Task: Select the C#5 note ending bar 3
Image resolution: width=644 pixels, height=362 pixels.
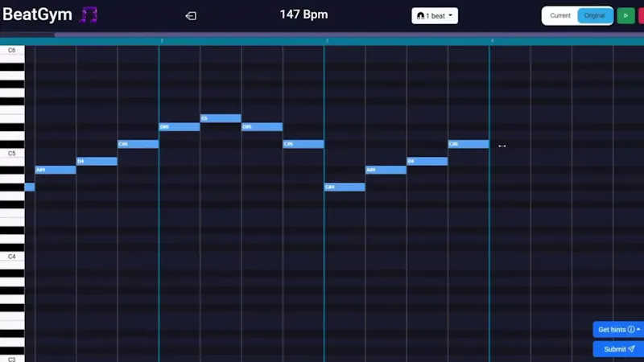Action: [469, 144]
